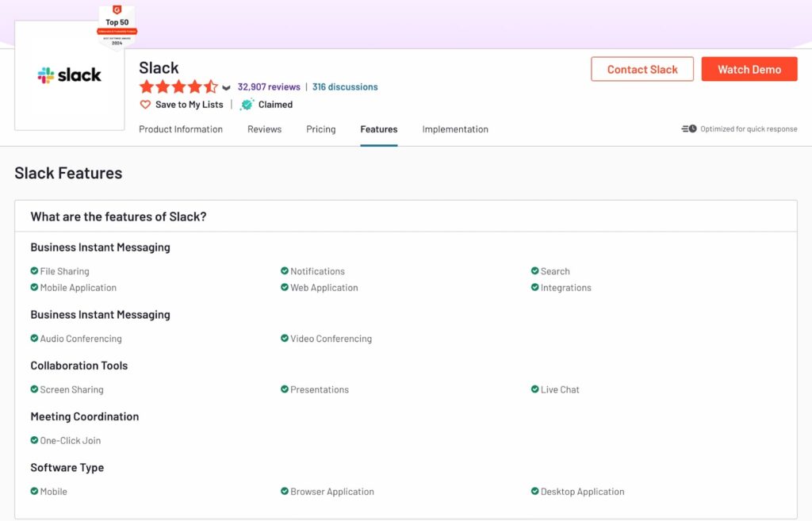Click the heart icon to save
Viewport: 812px width, 521px height.
tap(145, 105)
